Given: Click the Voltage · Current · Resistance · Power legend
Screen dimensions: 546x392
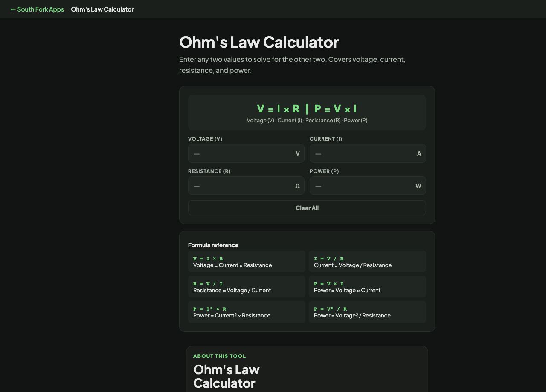Looking at the screenshot, I should pos(307,120).
